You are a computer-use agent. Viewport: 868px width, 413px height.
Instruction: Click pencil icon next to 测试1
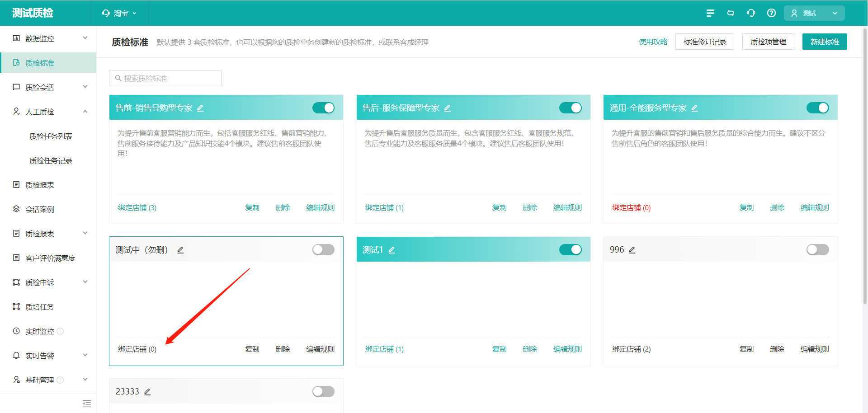coord(392,250)
